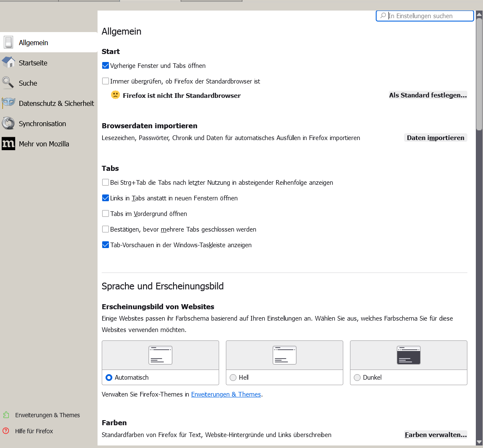
Task: Click the 'Erscheinungsbild von Websites' heading
Action: (x=158, y=306)
